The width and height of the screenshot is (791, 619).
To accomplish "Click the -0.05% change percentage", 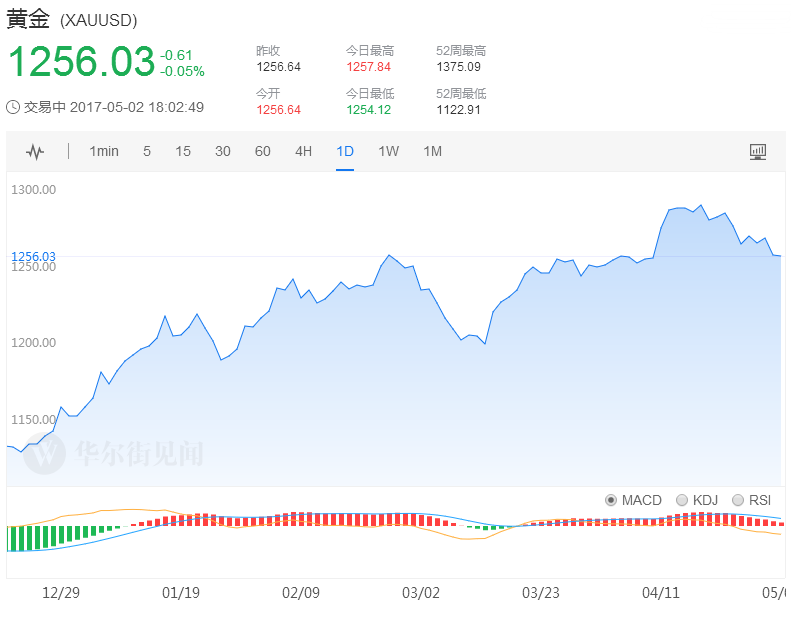I will click(182, 72).
